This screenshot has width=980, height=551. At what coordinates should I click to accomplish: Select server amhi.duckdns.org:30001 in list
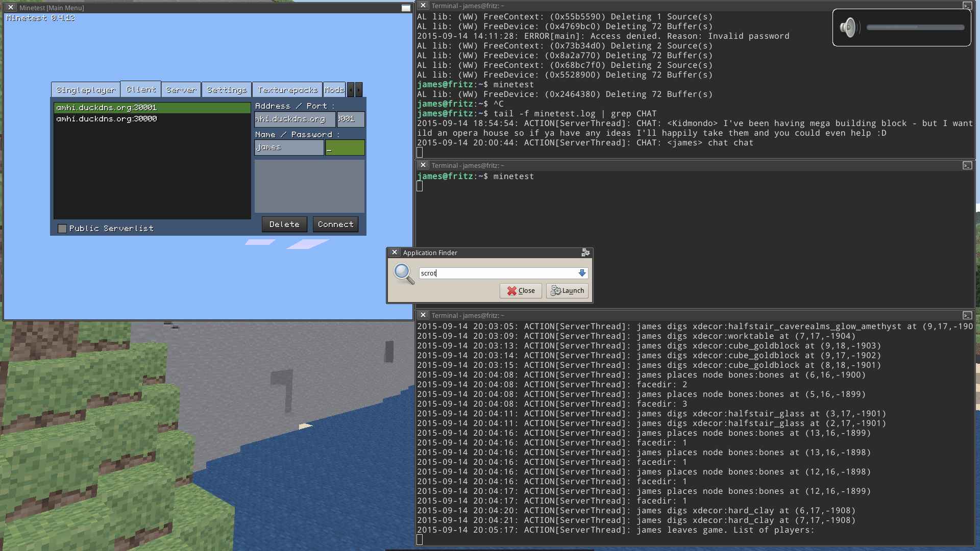tap(152, 108)
